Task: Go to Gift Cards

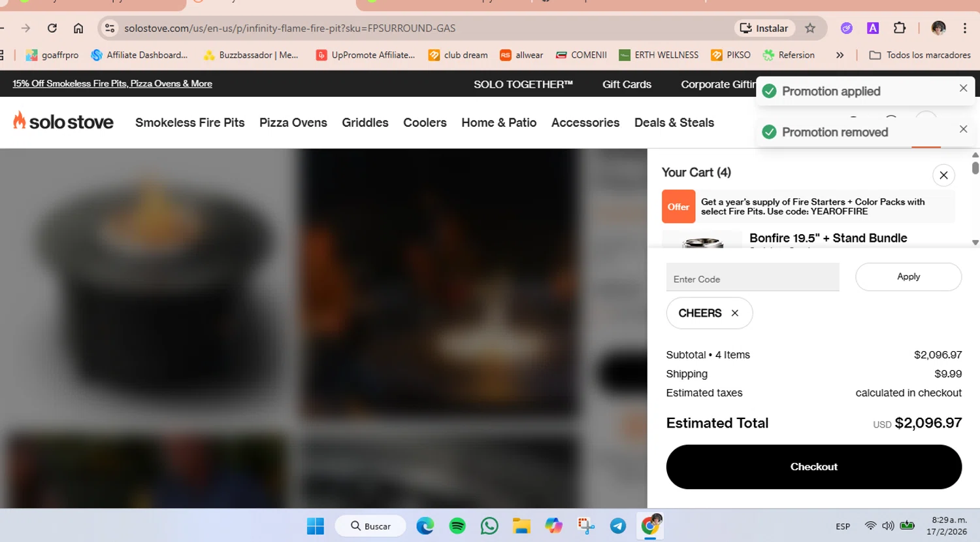Action: [x=627, y=84]
